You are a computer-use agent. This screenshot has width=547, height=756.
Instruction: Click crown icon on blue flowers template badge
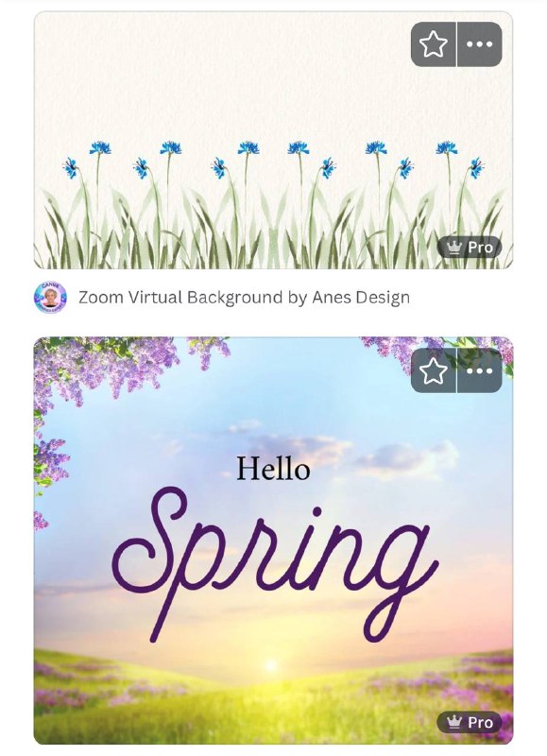[x=454, y=248]
